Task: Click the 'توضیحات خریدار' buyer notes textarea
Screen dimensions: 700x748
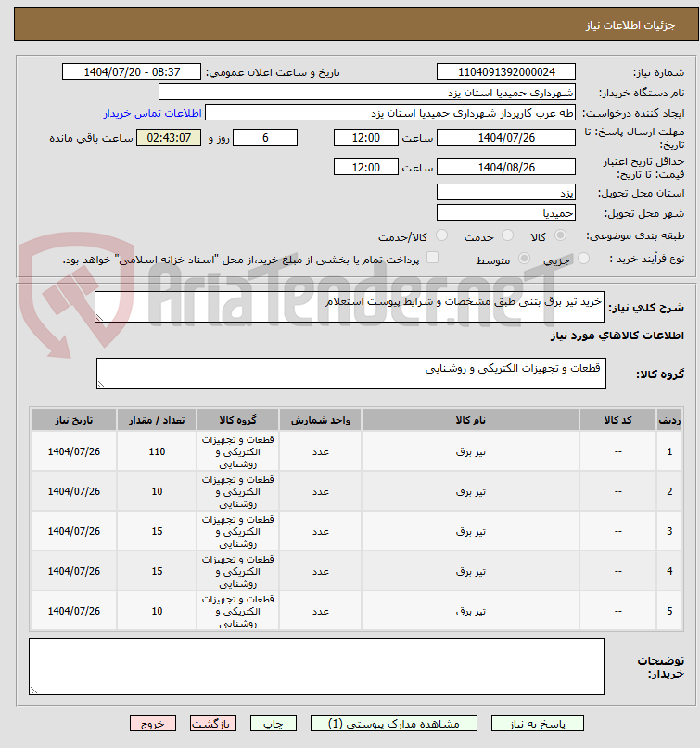Action: [316, 666]
